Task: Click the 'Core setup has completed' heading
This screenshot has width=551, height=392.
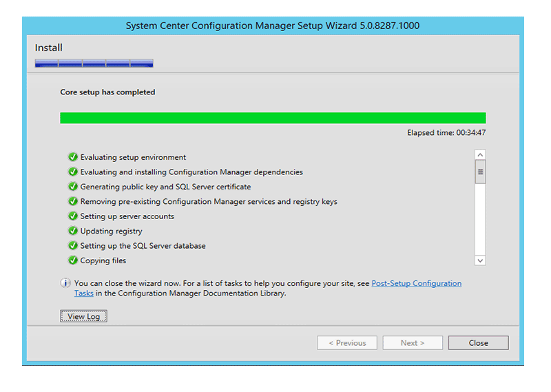Action: point(107,92)
